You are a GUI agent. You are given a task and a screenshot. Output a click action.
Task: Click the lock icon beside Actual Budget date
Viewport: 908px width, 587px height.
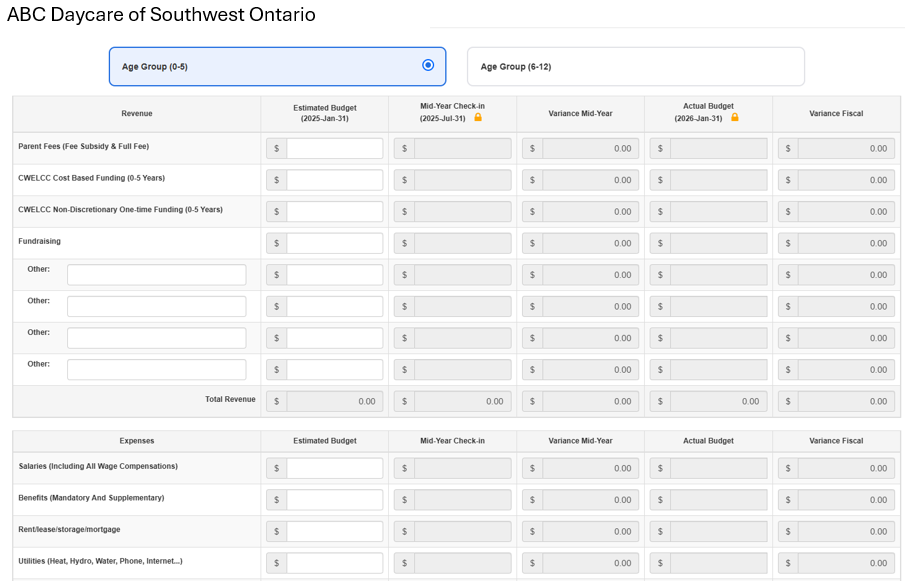pos(735,118)
